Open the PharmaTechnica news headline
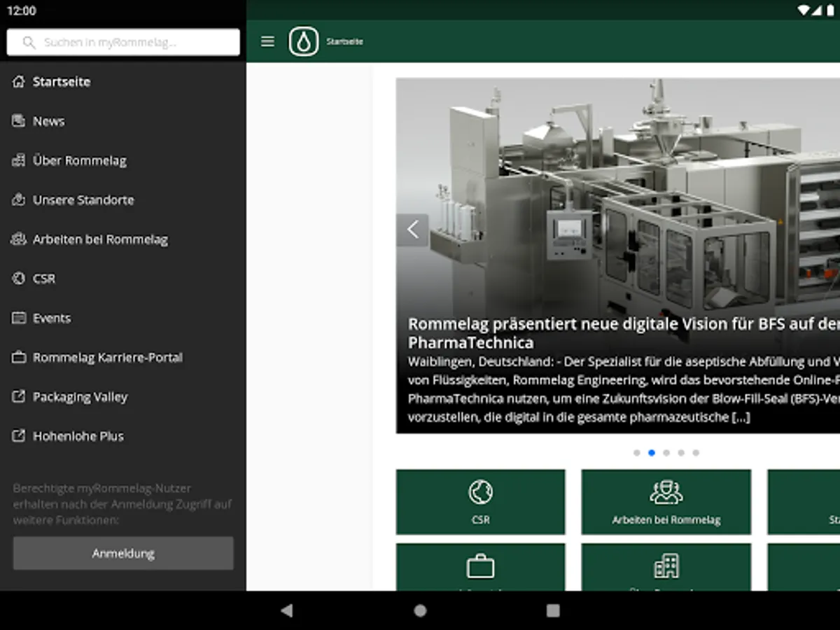The height and width of the screenshot is (630, 840). coord(624,333)
